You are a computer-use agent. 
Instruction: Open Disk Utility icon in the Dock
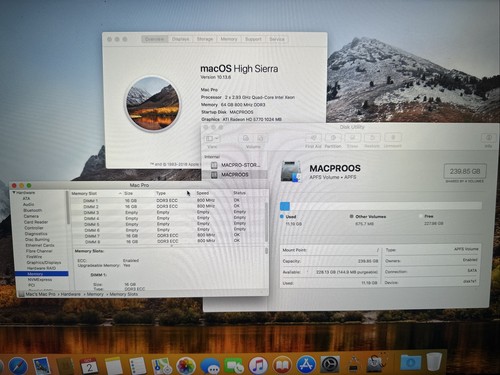[377, 363]
